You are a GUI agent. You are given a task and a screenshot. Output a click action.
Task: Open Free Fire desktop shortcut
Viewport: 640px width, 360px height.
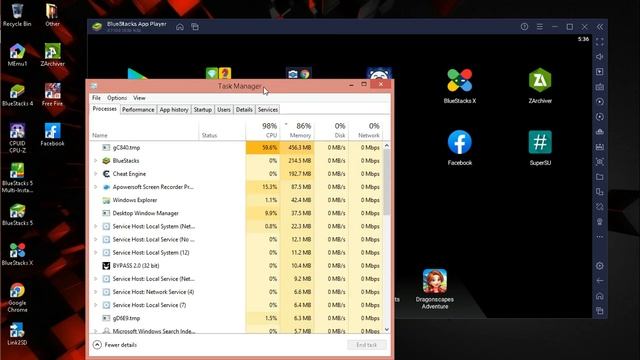click(x=53, y=95)
